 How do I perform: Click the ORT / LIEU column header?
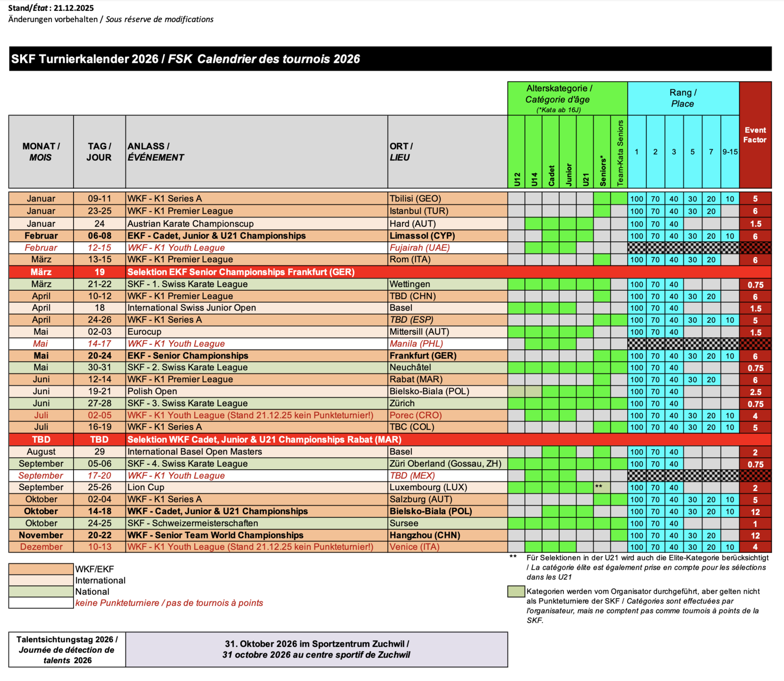(447, 151)
